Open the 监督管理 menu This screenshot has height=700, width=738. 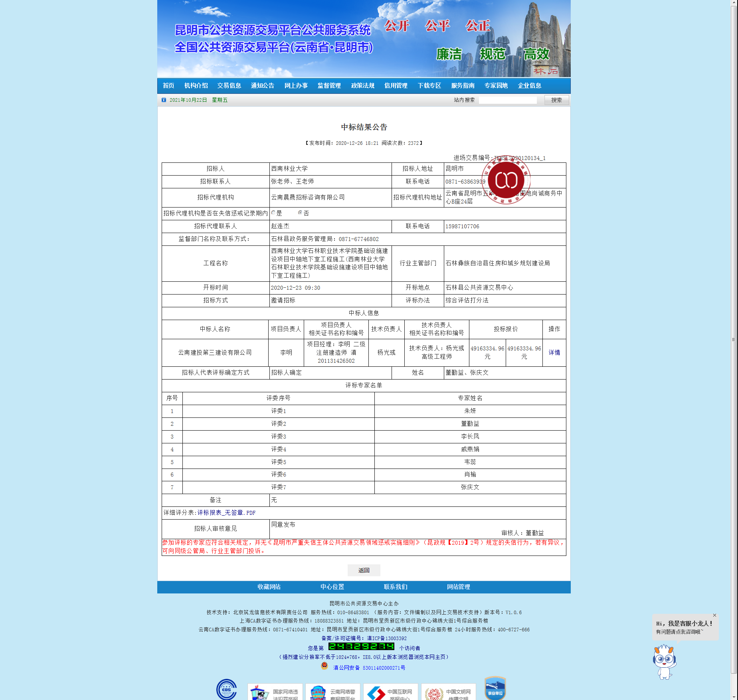pos(329,86)
